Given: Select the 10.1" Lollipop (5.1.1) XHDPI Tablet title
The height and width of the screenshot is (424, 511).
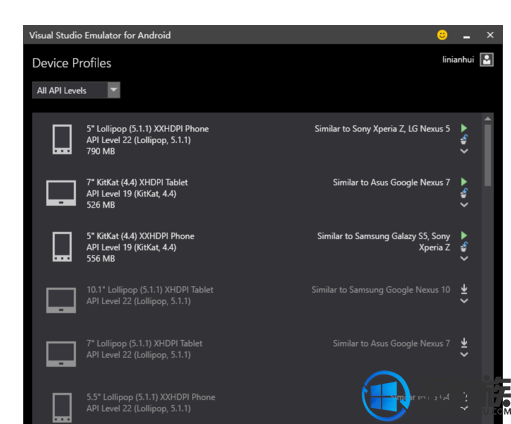Looking at the screenshot, I should click(x=150, y=290).
